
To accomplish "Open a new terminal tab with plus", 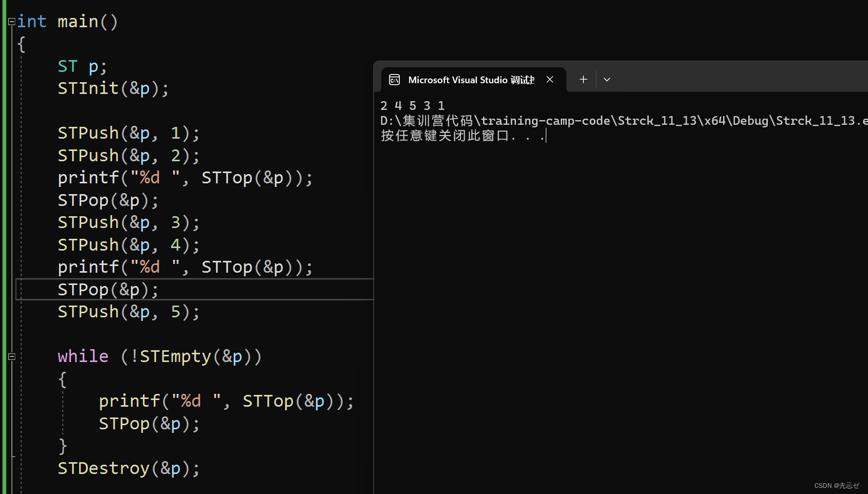I will coord(583,80).
